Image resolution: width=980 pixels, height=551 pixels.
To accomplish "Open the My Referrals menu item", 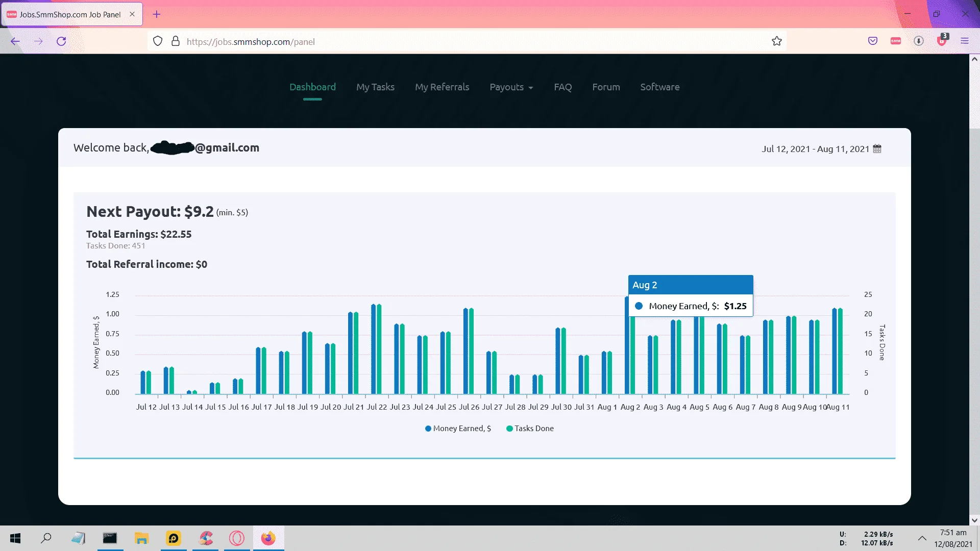I will [442, 87].
